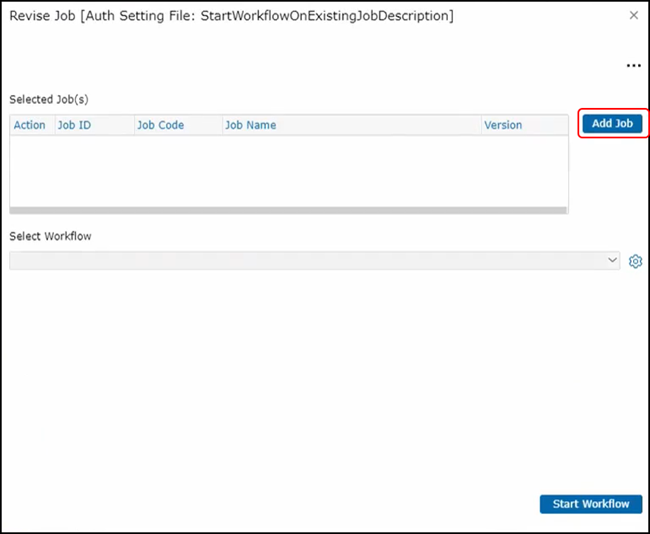
Task: Sort by the Action column header
Action: [29, 125]
